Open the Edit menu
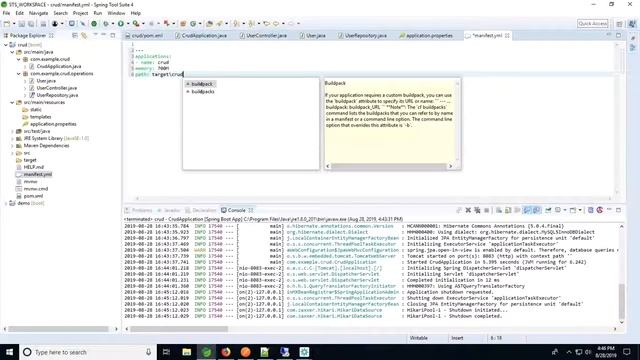Viewport: 640px width, 360px height. click(x=19, y=13)
